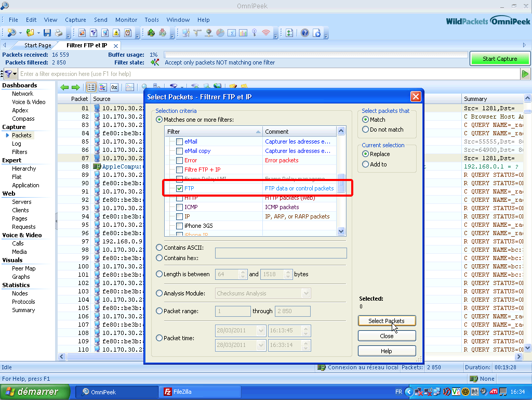Click the Buffer usage progress bar
The image size is (532, 400).
click(x=315, y=55)
